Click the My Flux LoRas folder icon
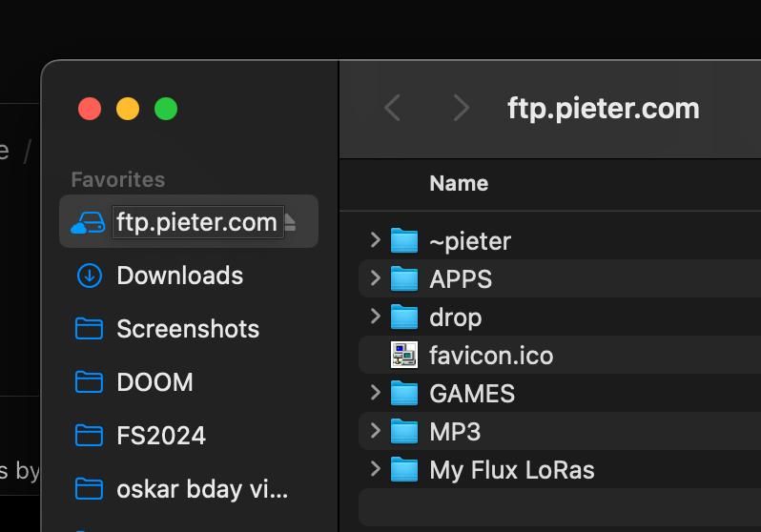Viewport: 761px width, 532px height. (x=404, y=470)
